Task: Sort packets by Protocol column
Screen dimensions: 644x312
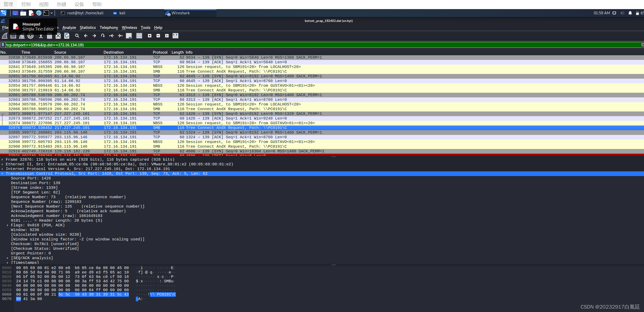Action: click(x=161, y=52)
